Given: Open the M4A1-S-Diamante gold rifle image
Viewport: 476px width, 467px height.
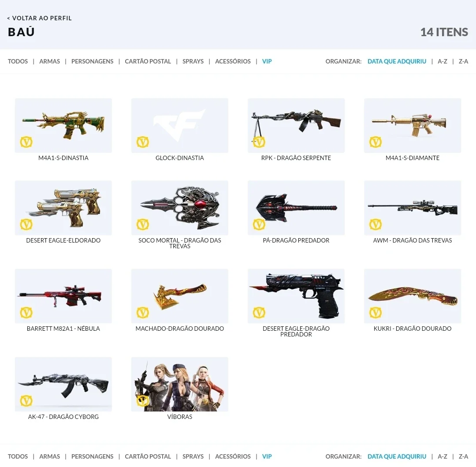Looking at the screenshot, I should point(413,125).
